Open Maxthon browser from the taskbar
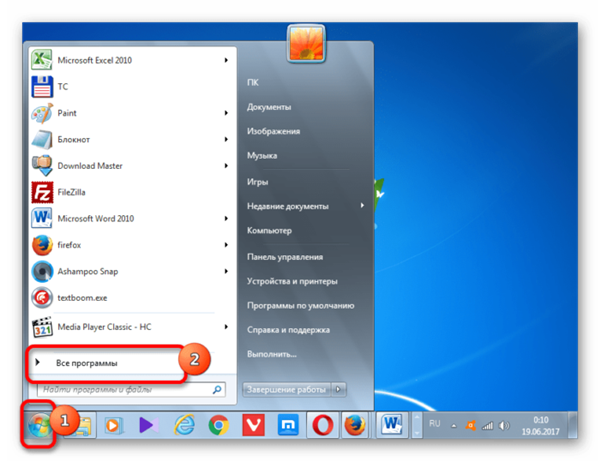 pyautogui.click(x=288, y=425)
